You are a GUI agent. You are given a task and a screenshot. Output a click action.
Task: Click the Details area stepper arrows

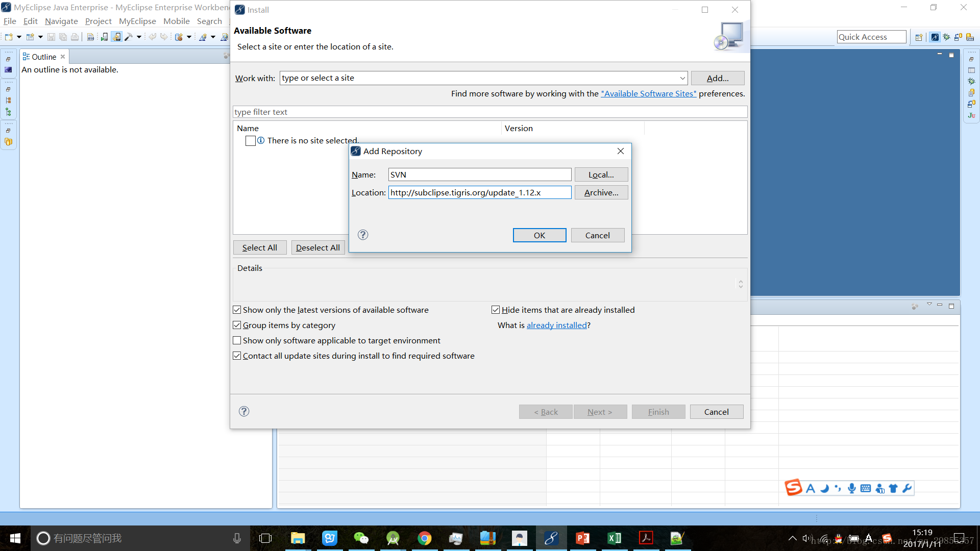click(x=741, y=284)
